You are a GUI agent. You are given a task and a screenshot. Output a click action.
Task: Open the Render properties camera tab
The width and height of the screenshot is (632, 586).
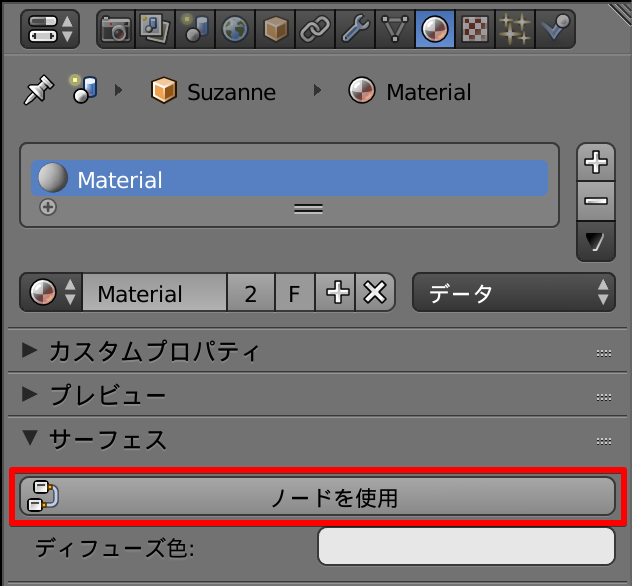coord(116,29)
